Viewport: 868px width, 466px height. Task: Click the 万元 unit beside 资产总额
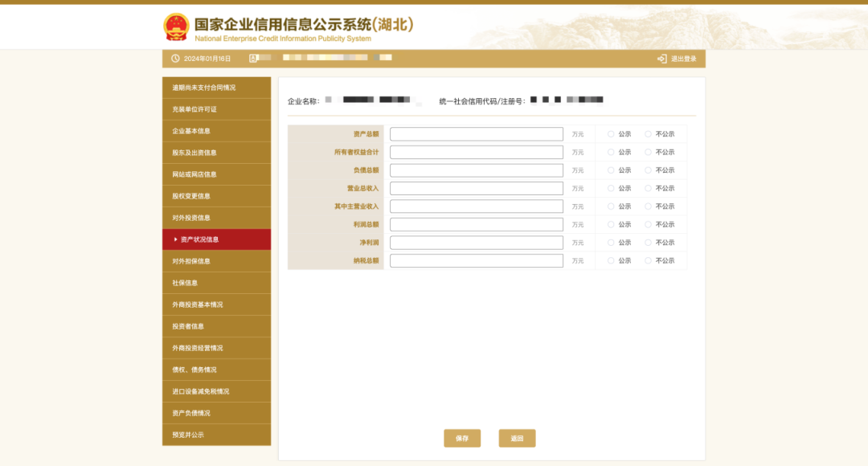(x=578, y=134)
